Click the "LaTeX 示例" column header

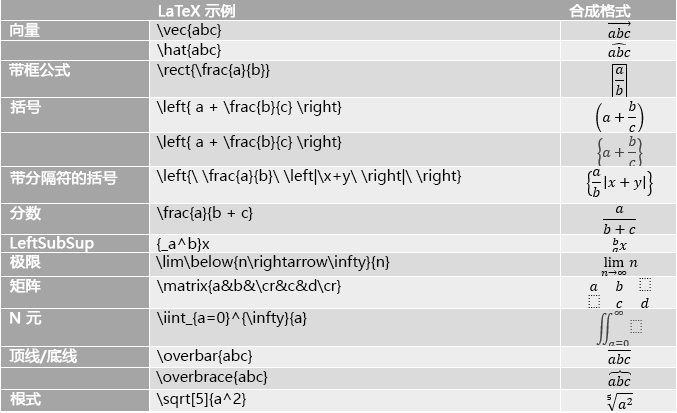201,11
